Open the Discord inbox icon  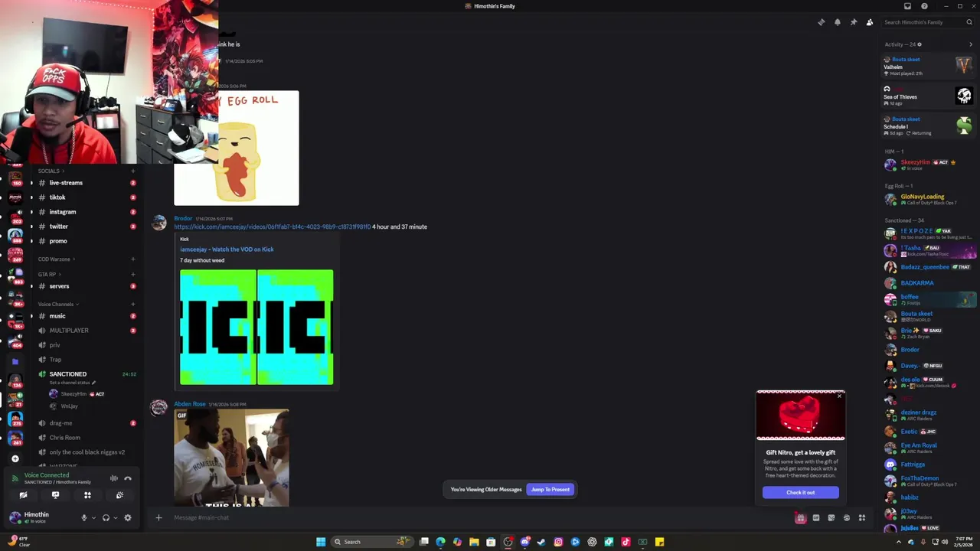907,6
